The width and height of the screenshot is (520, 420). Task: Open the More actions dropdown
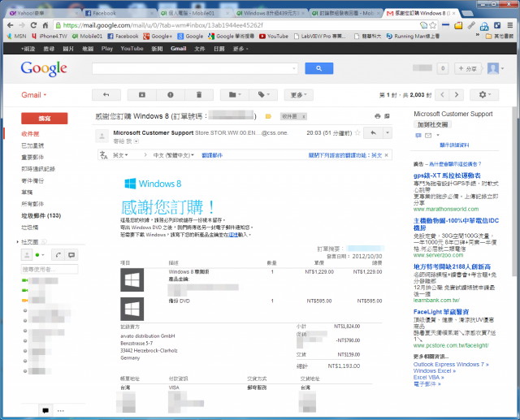(x=298, y=95)
